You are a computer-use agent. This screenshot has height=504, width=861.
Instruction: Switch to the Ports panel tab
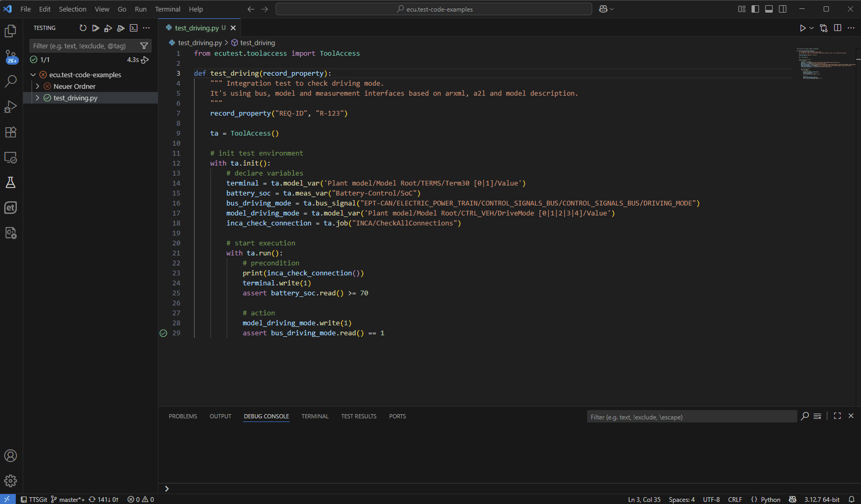tap(398, 416)
